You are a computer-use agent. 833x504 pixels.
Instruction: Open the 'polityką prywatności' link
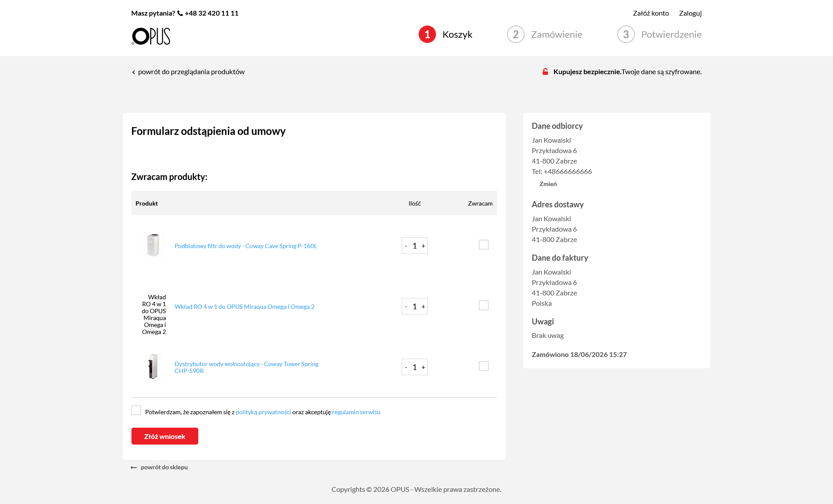tap(263, 412)
